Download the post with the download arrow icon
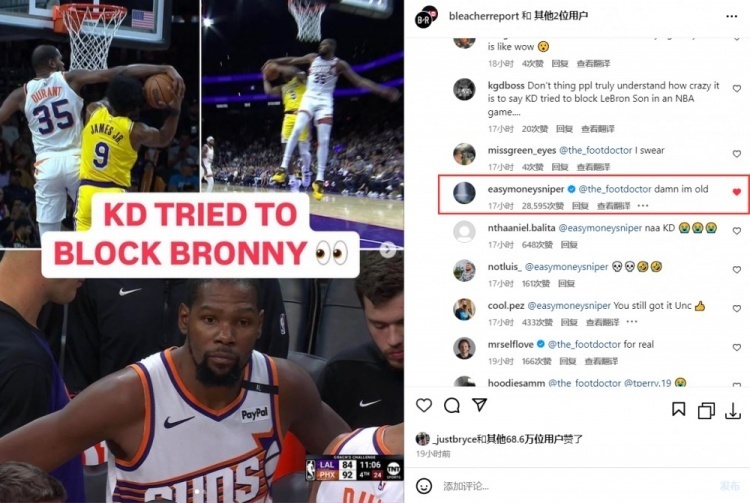 tap(733, 410)
